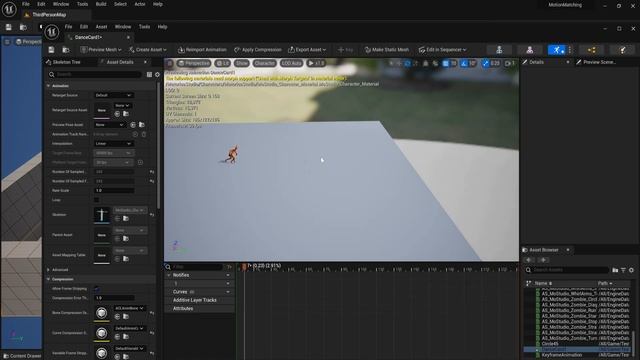Collapse the Compression section

49,279
